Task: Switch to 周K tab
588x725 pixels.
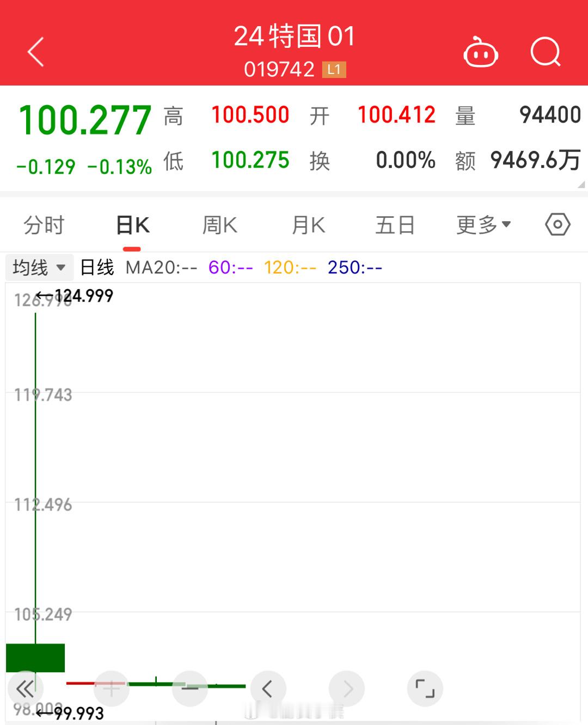Action: pos(219,224)
